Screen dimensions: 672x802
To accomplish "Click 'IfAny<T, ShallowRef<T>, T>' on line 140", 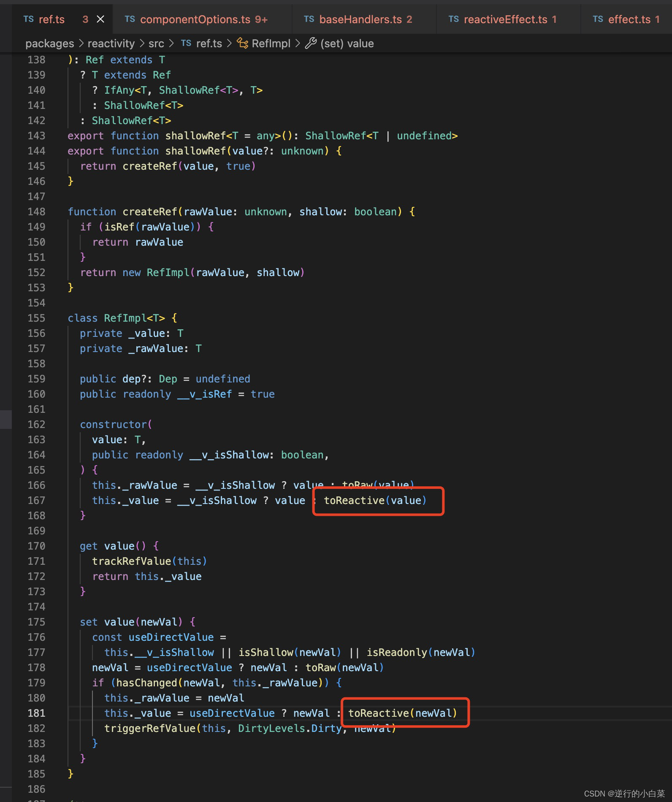I will coord(183,90).
